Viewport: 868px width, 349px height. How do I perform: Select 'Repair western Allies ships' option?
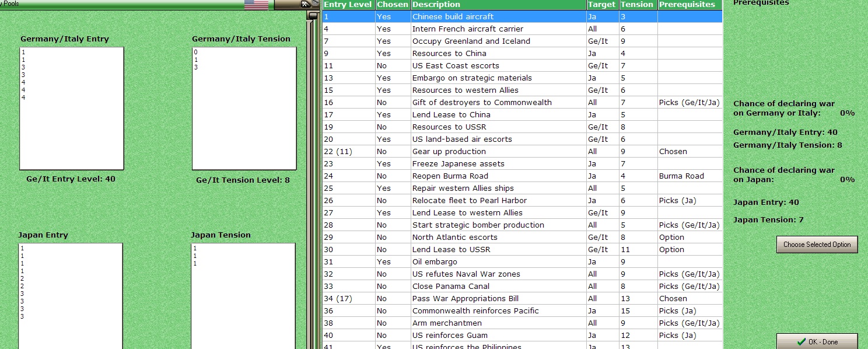(x=522, y=189)
